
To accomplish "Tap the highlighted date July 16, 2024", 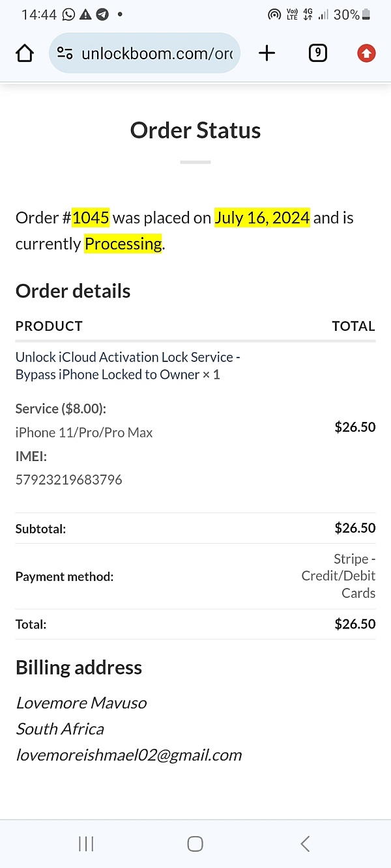I will point(262,217).
